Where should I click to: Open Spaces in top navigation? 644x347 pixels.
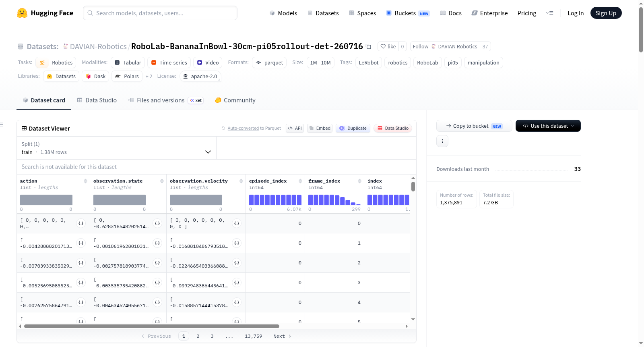click(362, 13)
